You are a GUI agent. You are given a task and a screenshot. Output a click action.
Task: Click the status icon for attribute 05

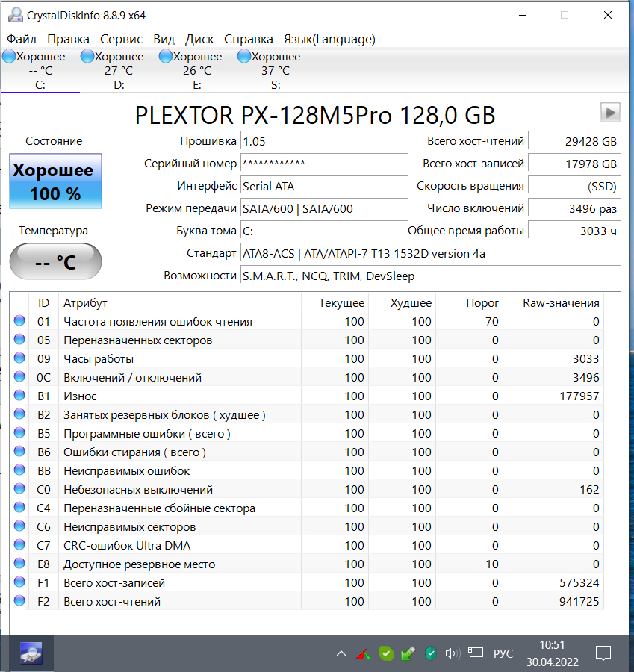19,340
